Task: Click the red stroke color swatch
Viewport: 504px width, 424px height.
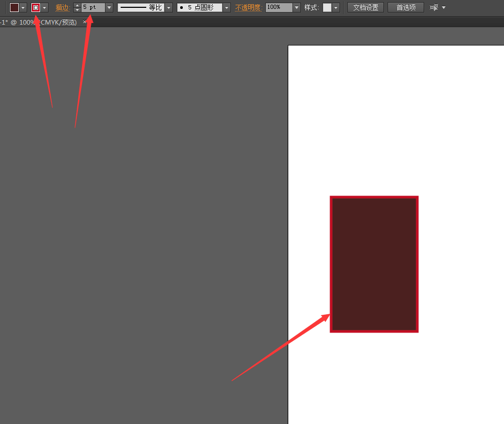Action: 36,7
